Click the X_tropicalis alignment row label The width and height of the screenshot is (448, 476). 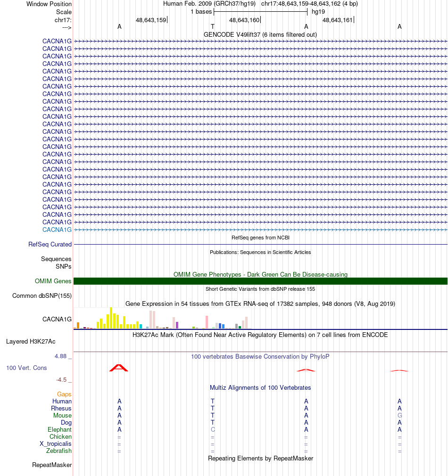point(56,444)
